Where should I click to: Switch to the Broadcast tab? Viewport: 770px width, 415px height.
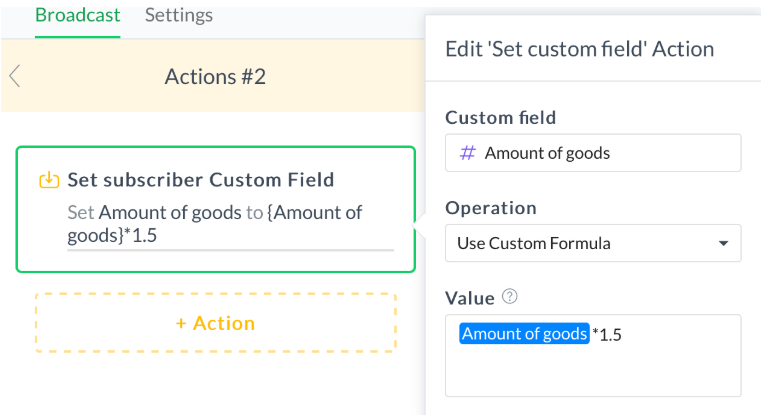point(77,15)
